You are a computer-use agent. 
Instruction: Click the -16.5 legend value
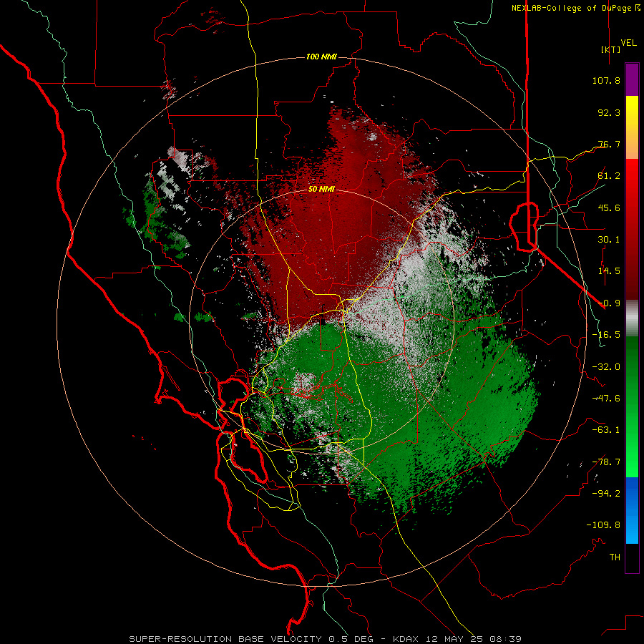[x=606, y=335]
